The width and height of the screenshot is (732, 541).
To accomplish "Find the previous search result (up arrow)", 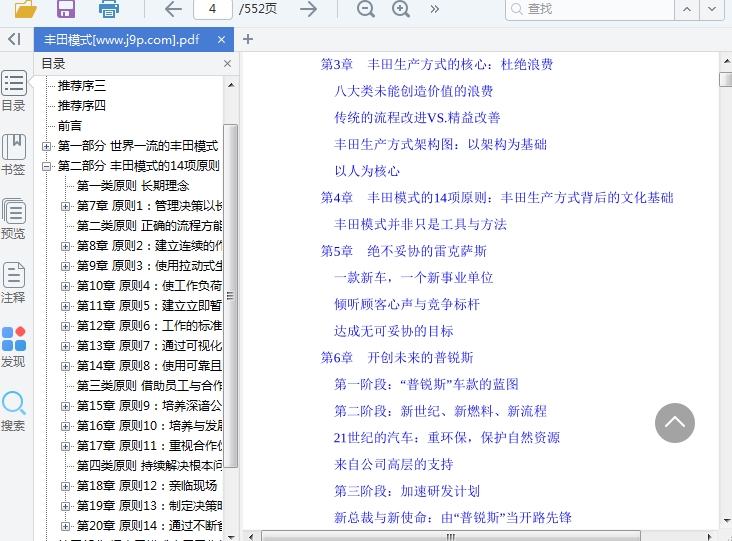I will 687,9.
